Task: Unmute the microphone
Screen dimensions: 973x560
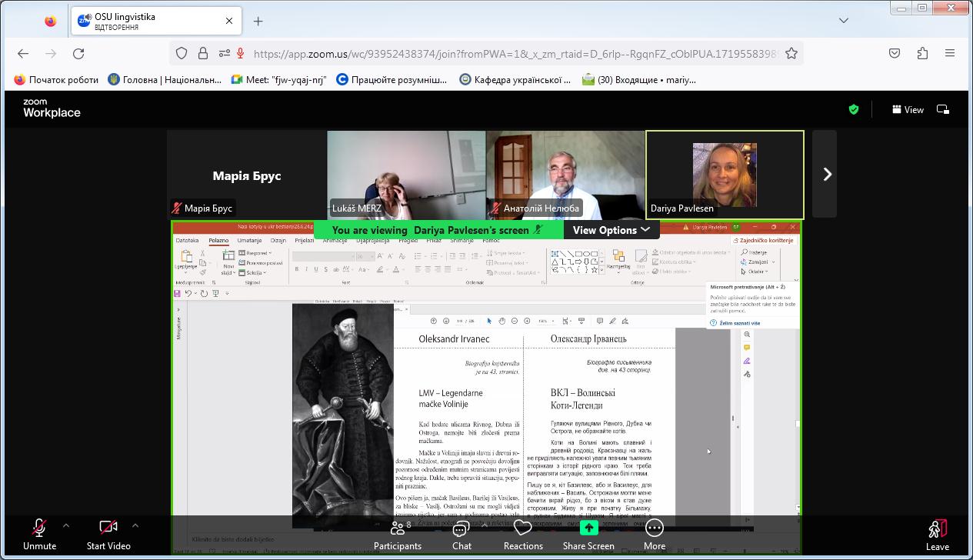Action: tap(39, 528)
